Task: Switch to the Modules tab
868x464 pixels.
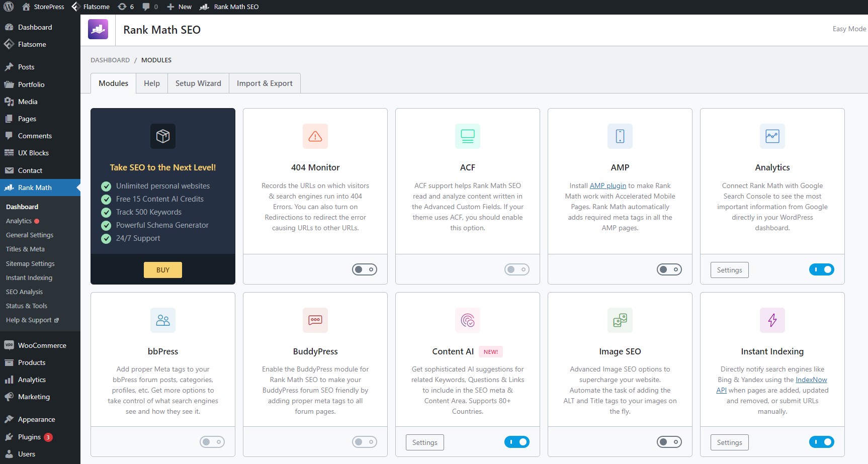Action: [x=113, y=83]
